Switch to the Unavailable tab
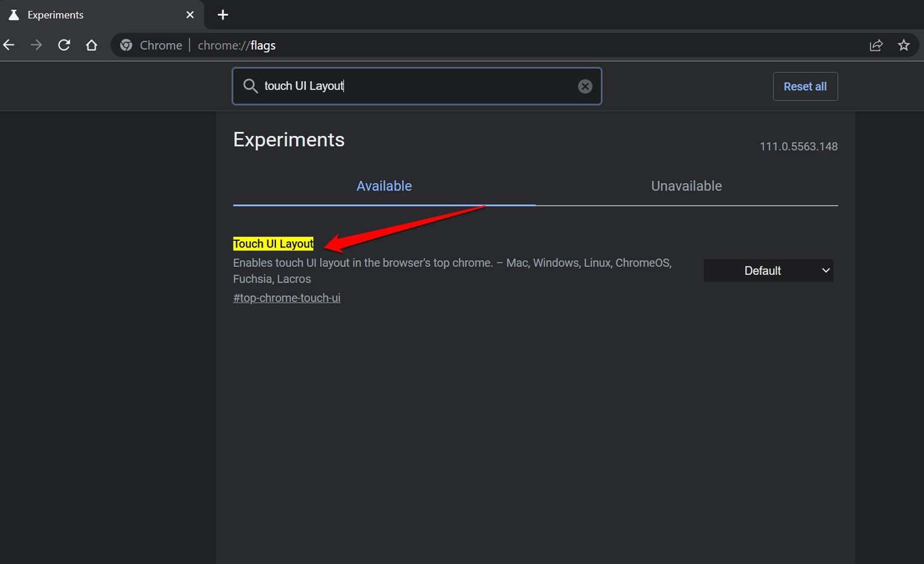Image resolution: width=924 pixels, height=564 pixels. pyautogui.click(x=686, y=186)
